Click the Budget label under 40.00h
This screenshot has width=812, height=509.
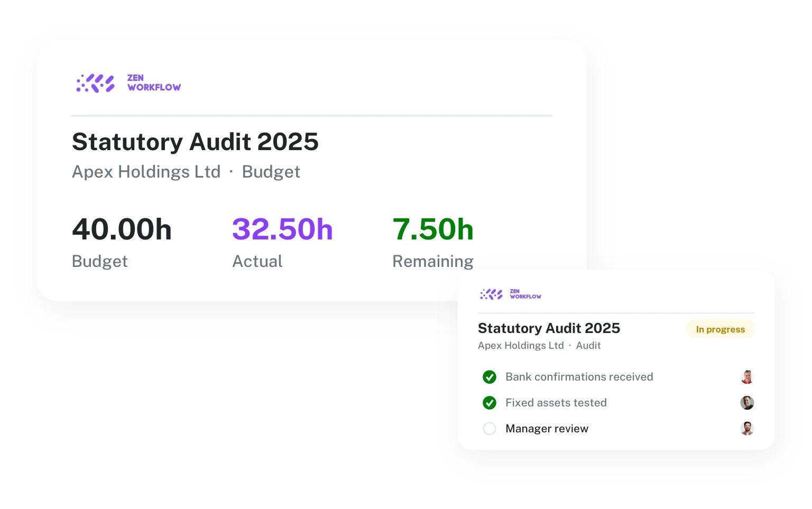100,261
